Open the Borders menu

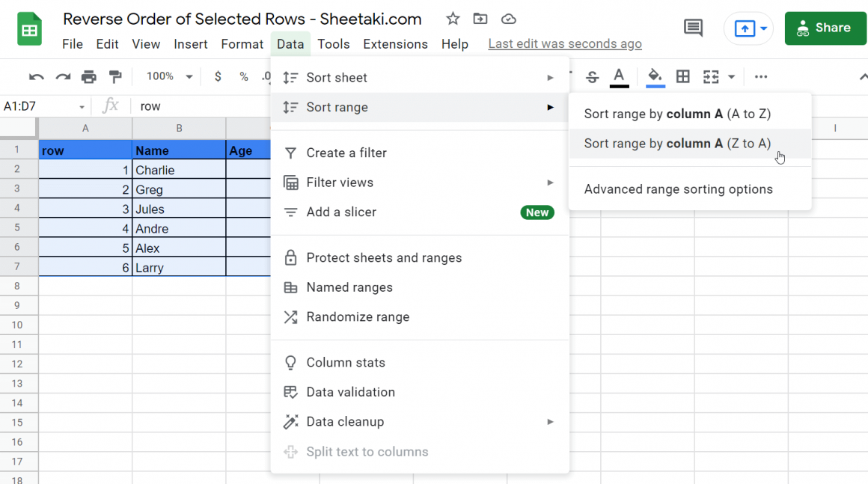[x=682, y=76]
